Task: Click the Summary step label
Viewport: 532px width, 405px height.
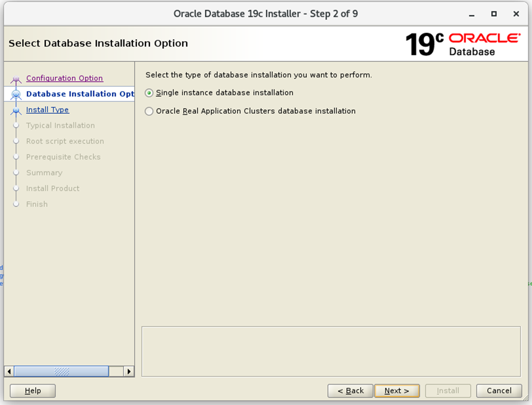Action: tap(45, 173)
